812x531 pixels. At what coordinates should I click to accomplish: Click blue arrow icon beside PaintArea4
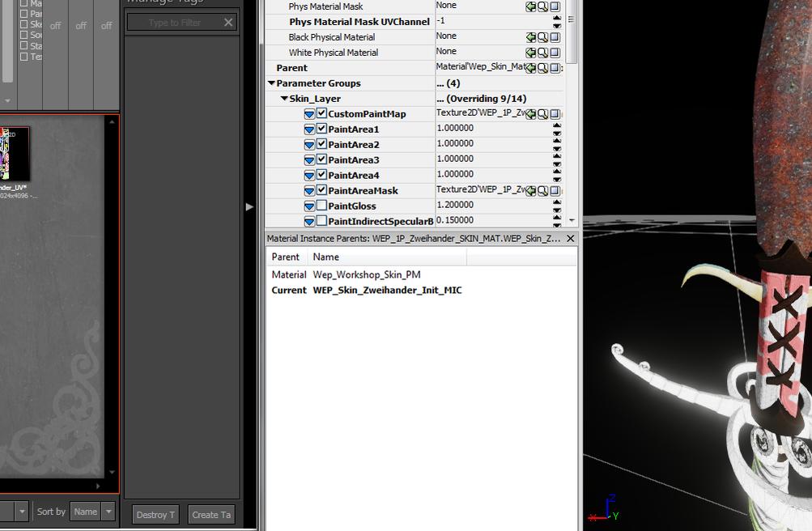309,176
